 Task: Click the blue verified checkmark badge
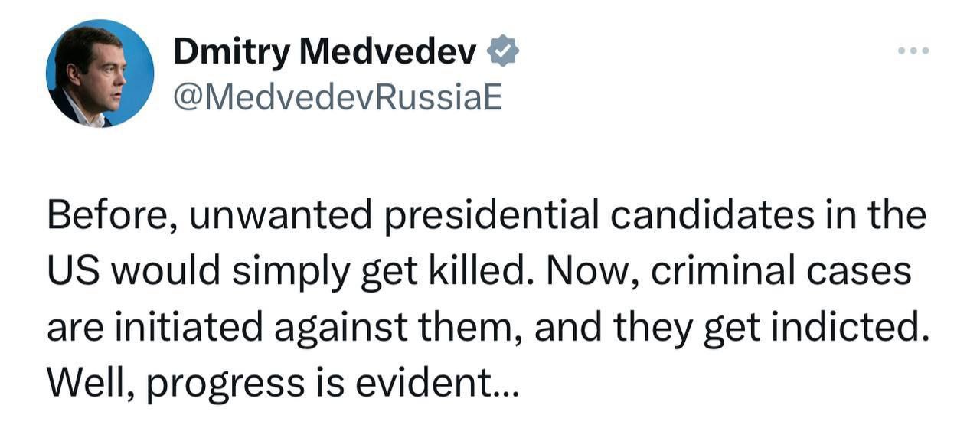(x=504, y=51)
